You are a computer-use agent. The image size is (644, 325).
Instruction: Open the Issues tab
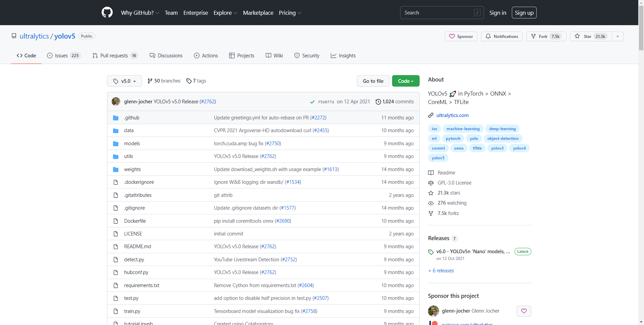point(64,56)
